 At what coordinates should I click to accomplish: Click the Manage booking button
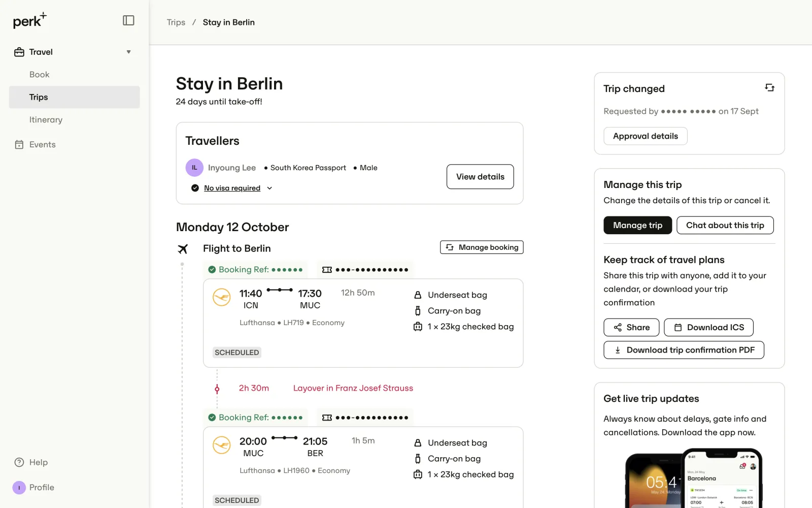click(482, 247)
